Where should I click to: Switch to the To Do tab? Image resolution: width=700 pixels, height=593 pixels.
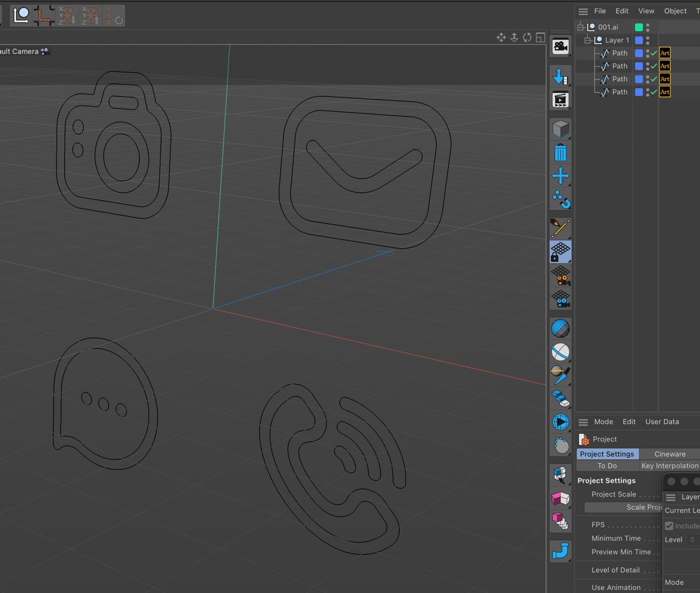point(607,466)
